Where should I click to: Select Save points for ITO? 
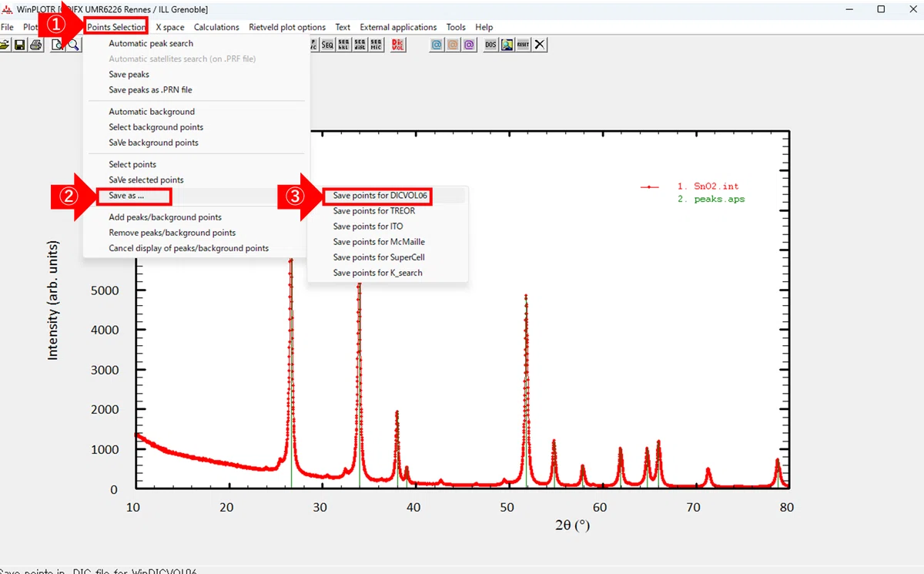click(367, 227)
